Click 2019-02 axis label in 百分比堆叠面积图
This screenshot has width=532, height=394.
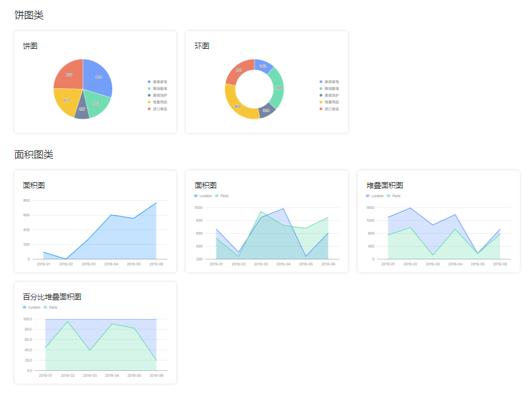(68, 376)
